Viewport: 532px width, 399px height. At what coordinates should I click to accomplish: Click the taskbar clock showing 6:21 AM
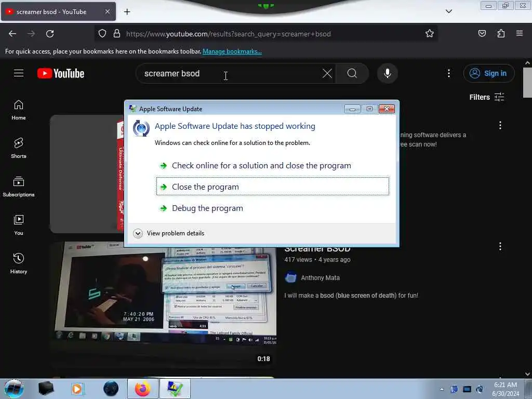tap(506, 389)
